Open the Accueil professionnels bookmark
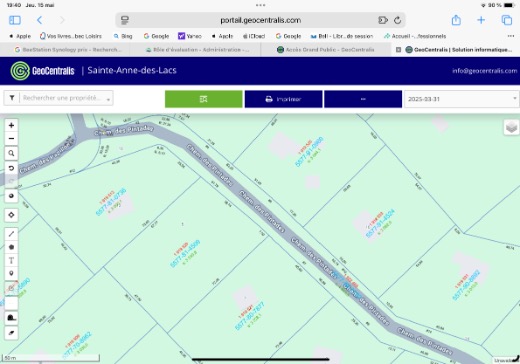520x364 pixels. pos(415,36)
